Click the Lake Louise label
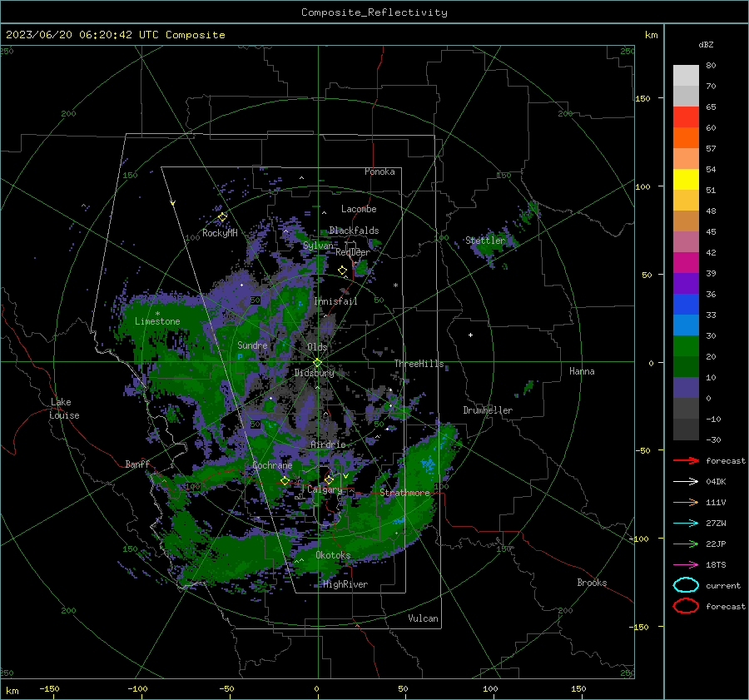This screenshot has height=700, width=749. (x=64, y=409)
